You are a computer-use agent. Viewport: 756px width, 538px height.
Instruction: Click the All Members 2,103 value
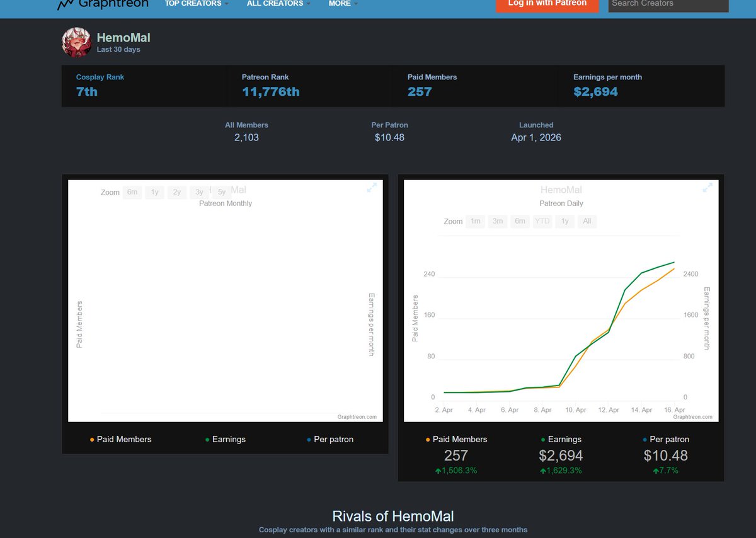246,137
